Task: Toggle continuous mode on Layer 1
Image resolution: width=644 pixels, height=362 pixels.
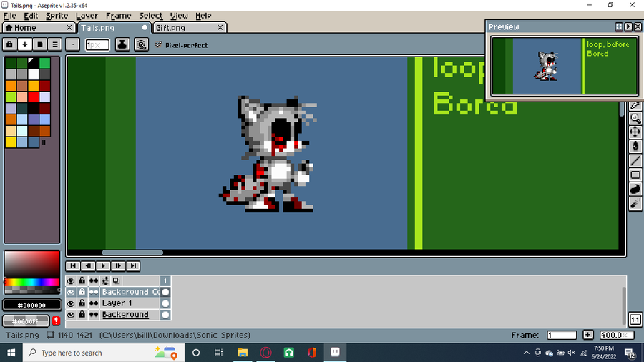Action: pyautogui.click(x=94, y=303)
